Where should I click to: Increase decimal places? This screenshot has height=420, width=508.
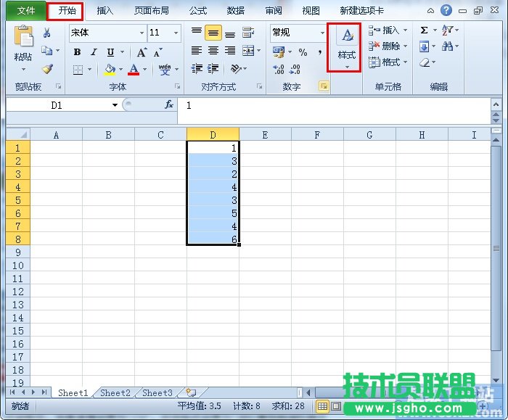tap(278, 69)
